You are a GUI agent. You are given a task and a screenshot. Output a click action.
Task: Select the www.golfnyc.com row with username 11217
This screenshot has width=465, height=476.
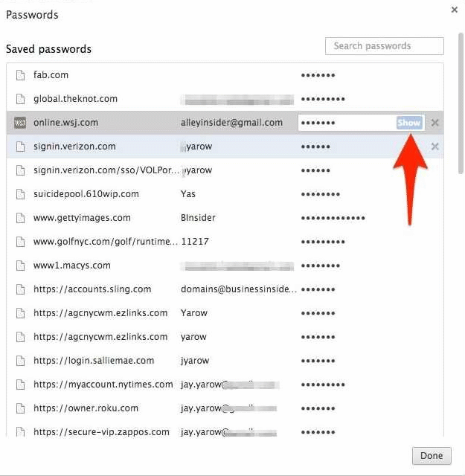coord(106,242)
